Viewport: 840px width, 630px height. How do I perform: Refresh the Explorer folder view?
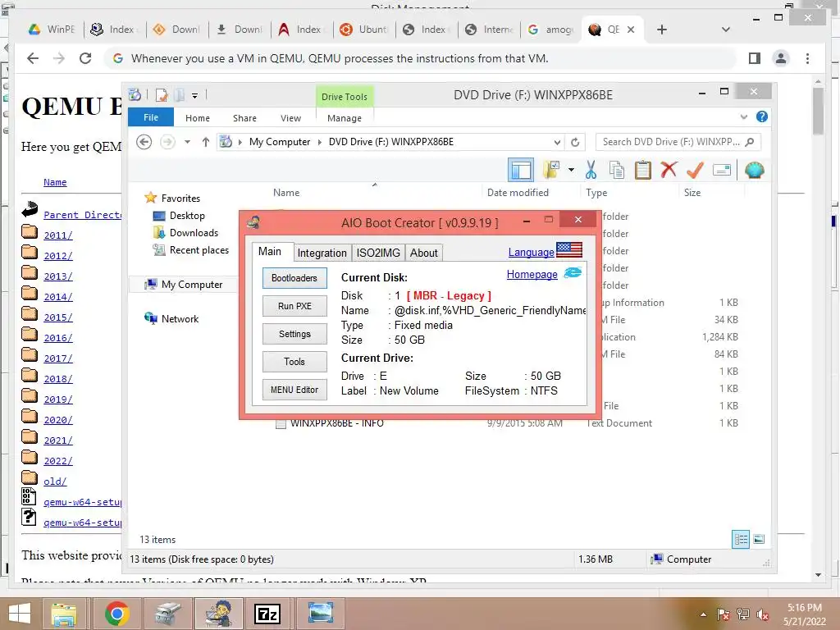(575, 142)
